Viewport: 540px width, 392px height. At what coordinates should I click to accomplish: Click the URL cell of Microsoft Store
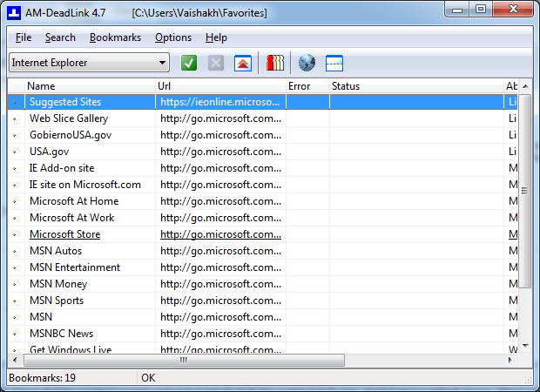[220, 234]
